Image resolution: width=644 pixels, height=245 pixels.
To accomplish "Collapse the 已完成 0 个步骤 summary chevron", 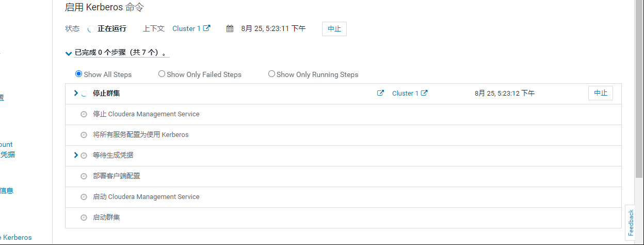I will pos(69,53).
